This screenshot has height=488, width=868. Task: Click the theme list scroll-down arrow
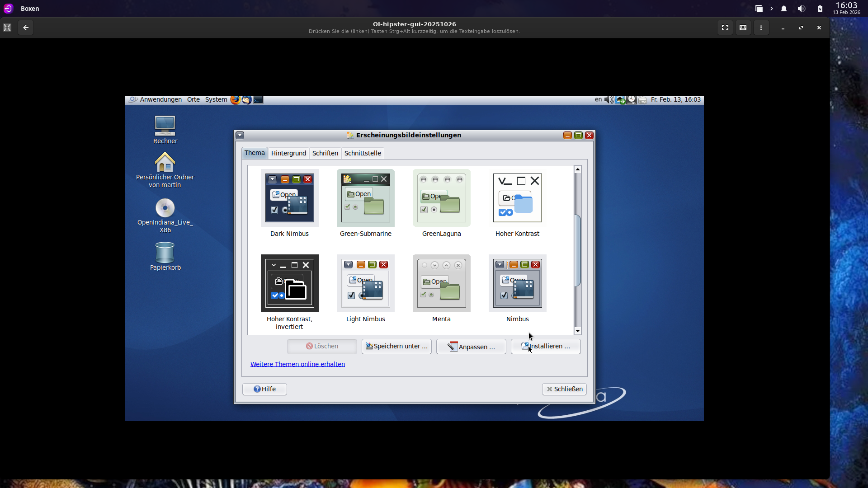tap(578, 331)
